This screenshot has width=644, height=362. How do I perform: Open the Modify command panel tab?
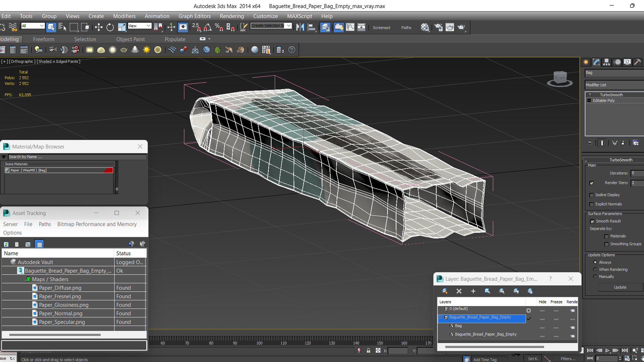click(596, 62)
